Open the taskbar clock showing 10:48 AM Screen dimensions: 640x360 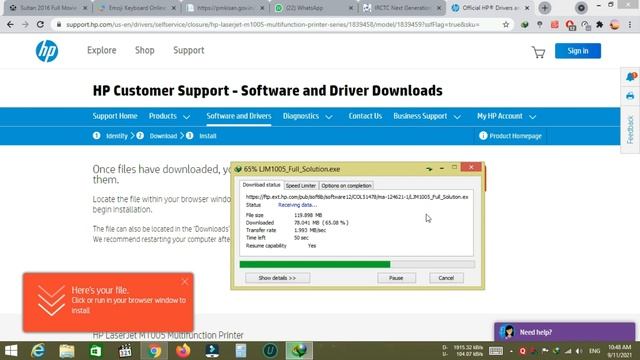[619, 351]
